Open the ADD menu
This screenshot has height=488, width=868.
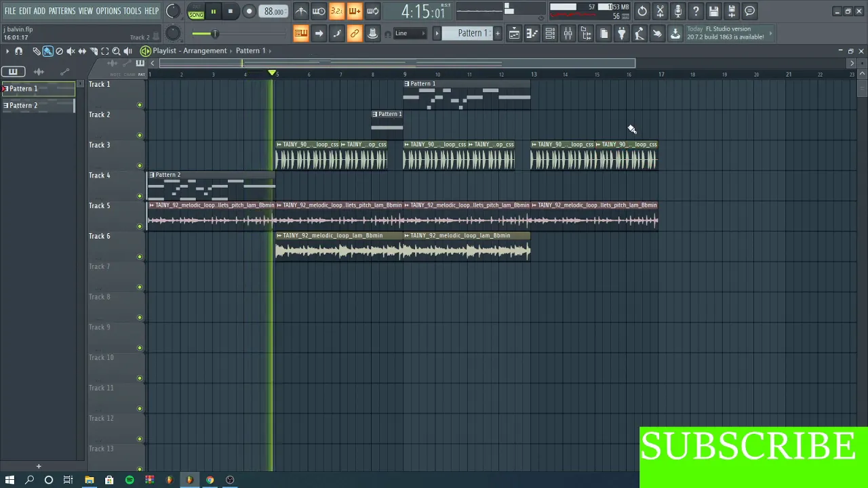tap(39, 11)
